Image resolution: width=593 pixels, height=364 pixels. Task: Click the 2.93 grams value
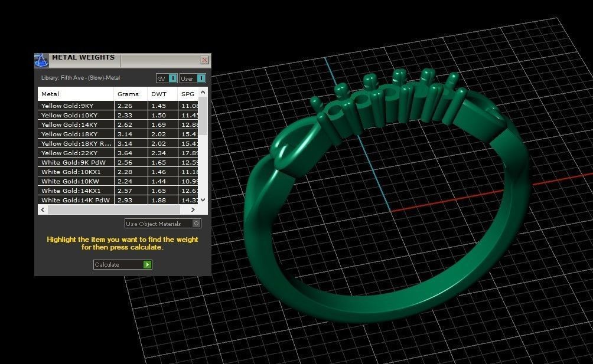tap(125, 200)
